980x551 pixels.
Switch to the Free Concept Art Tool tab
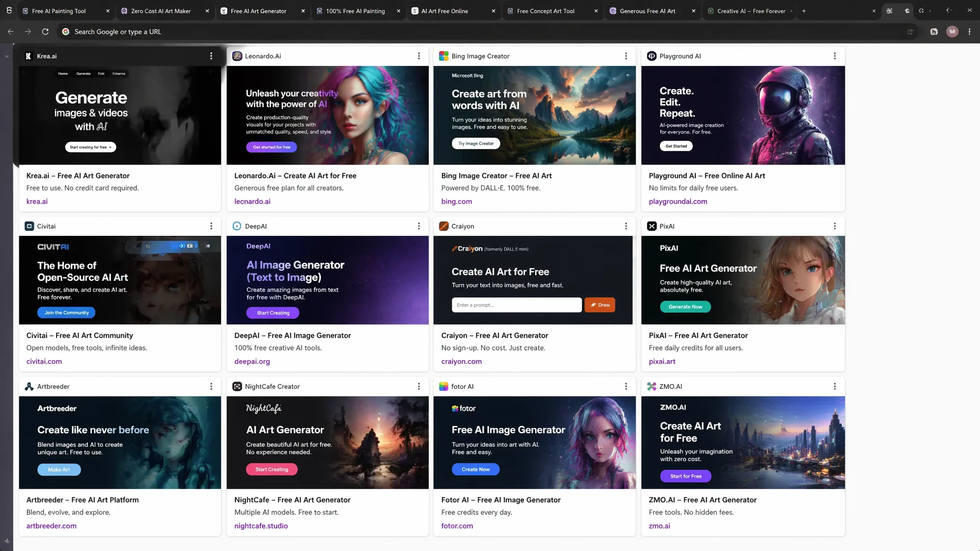click(x=546, y=11)
